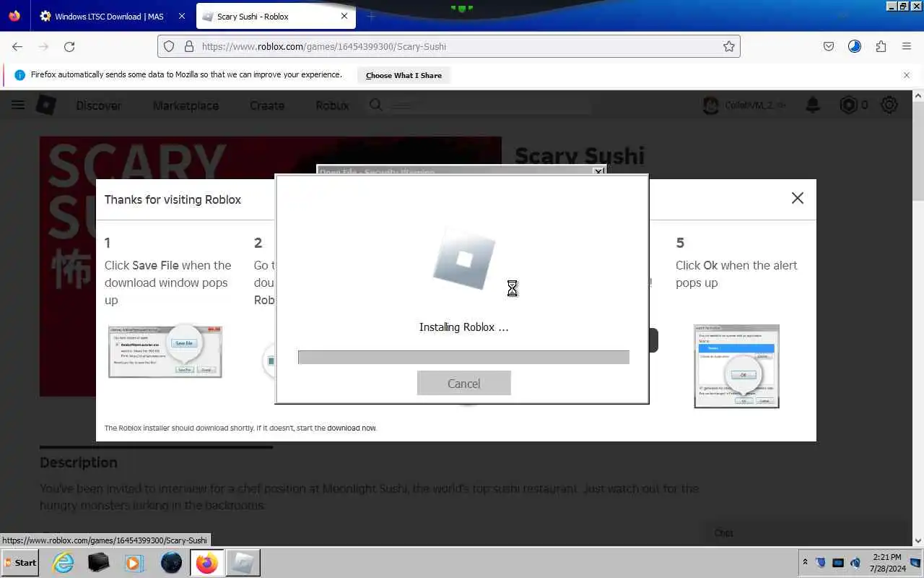
Task: Close the Windows LTSC Download tab
Action: [x=181, y=17]
